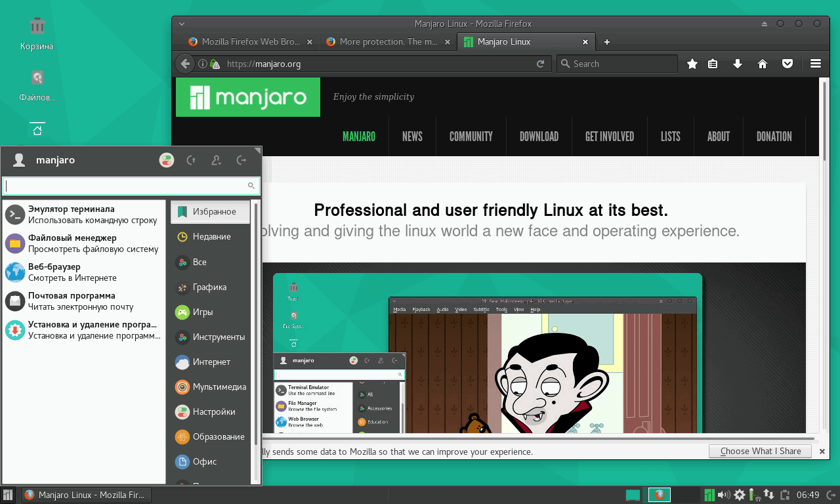This screenshot has width=840, height=504.
Task: Go to the DOWNLOAD page
Action: tap(539, 136)
